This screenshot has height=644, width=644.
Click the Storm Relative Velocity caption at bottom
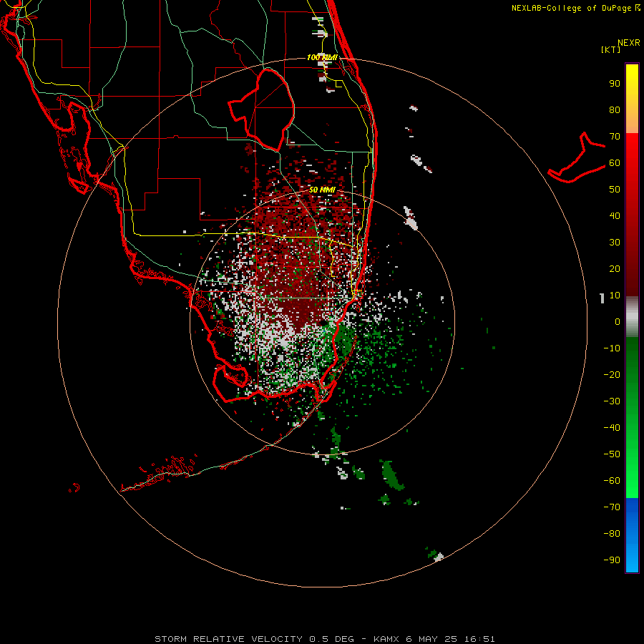324,639
